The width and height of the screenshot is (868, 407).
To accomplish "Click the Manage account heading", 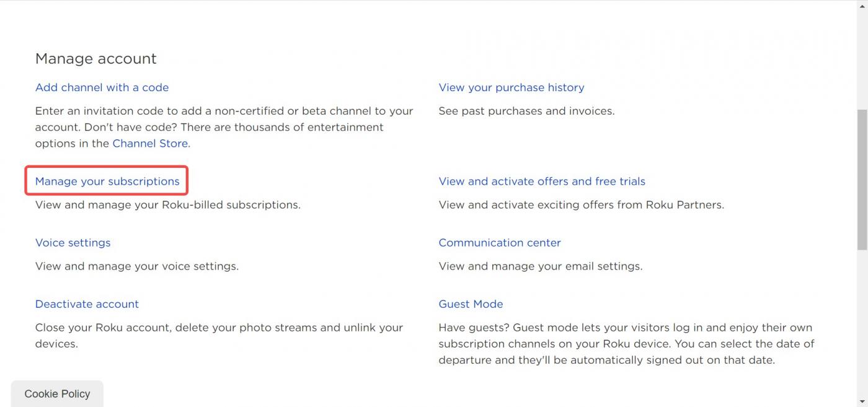I will pos(96,58).
